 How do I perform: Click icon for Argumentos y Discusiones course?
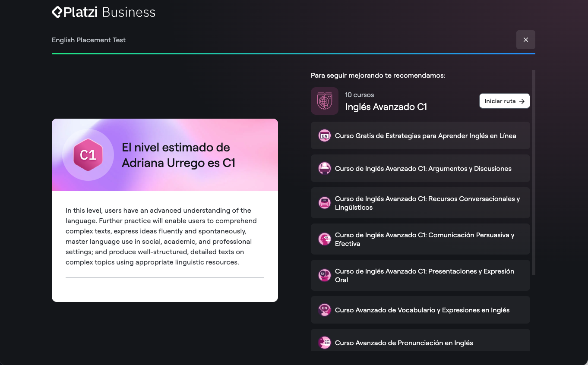pos(324,169)
